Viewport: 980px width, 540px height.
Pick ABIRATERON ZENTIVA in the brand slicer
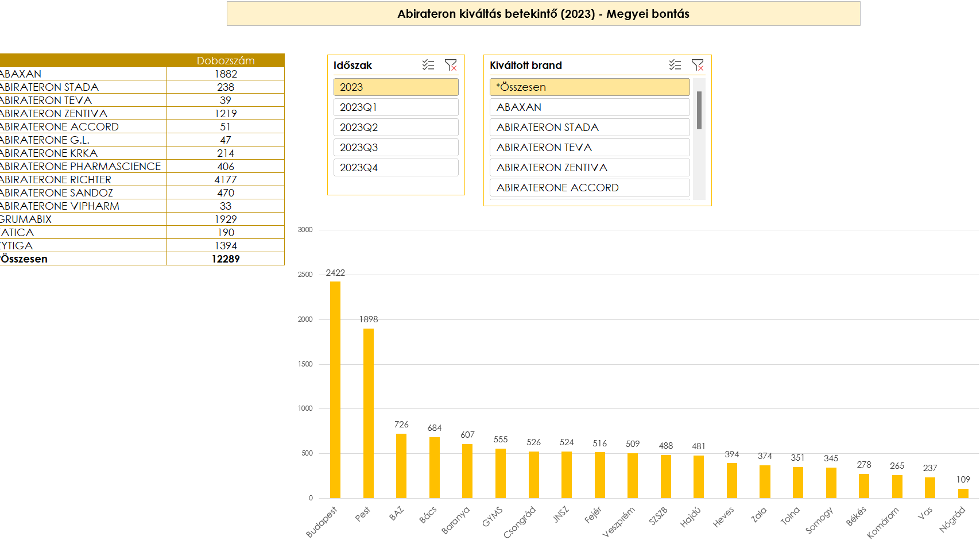point(589,168)
